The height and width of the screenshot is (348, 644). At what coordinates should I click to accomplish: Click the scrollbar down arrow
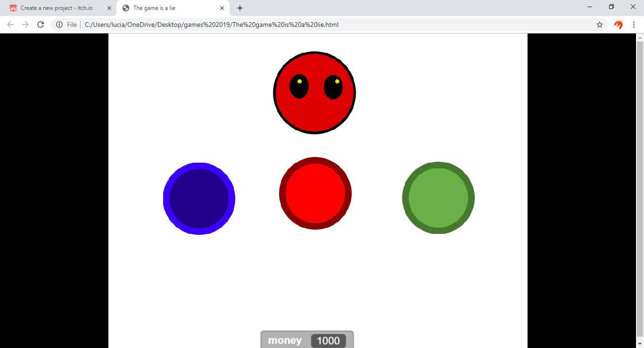coord(640,344)
